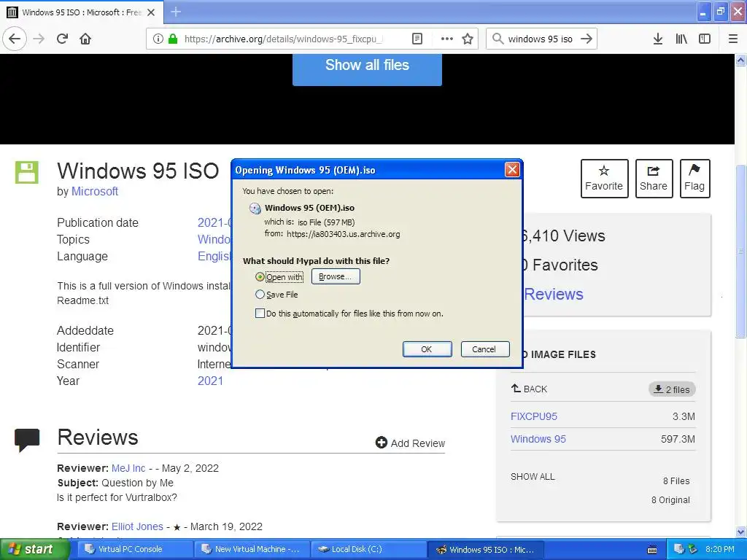Click the green floppy disk software icon
Viewport: 747px width, 560px height.
(x=27, y=172)
